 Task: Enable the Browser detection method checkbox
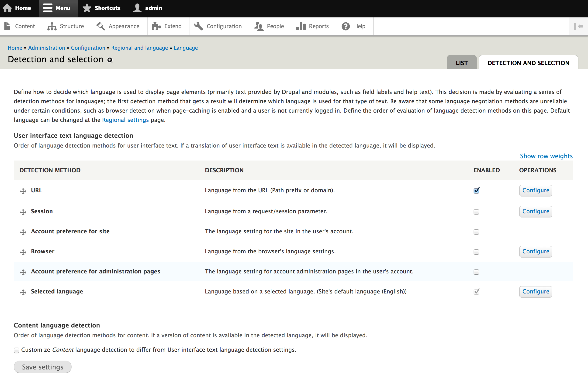[x=476, y=252]
